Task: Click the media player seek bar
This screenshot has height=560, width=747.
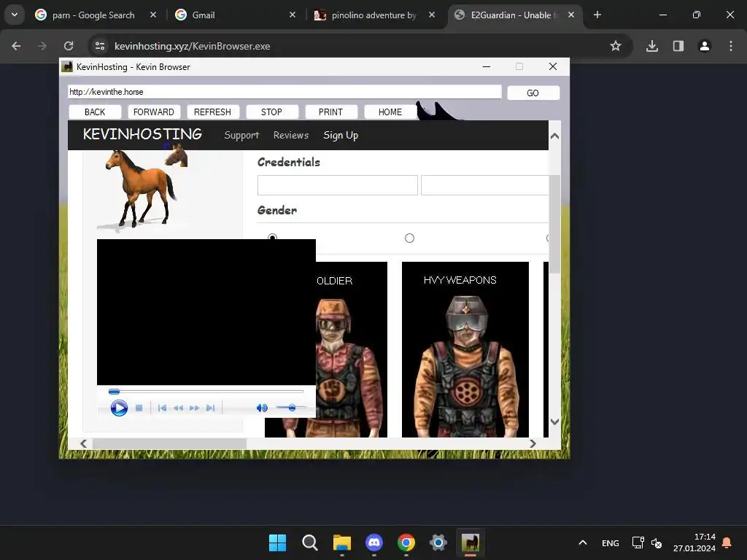Action: (x=206, y=392)
